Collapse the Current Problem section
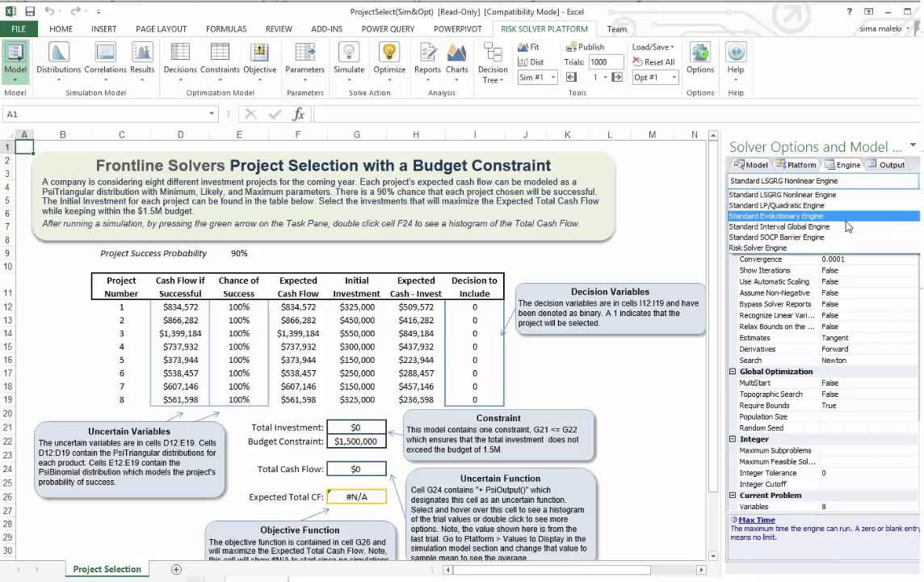The height and width of the screenshot is (582, 924). click(x=733, y=496)
